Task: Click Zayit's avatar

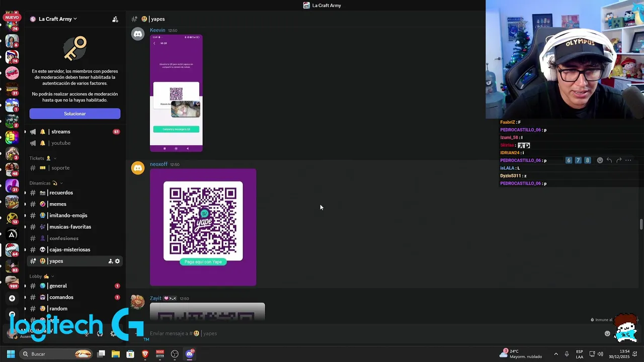Action: point(138,302)
